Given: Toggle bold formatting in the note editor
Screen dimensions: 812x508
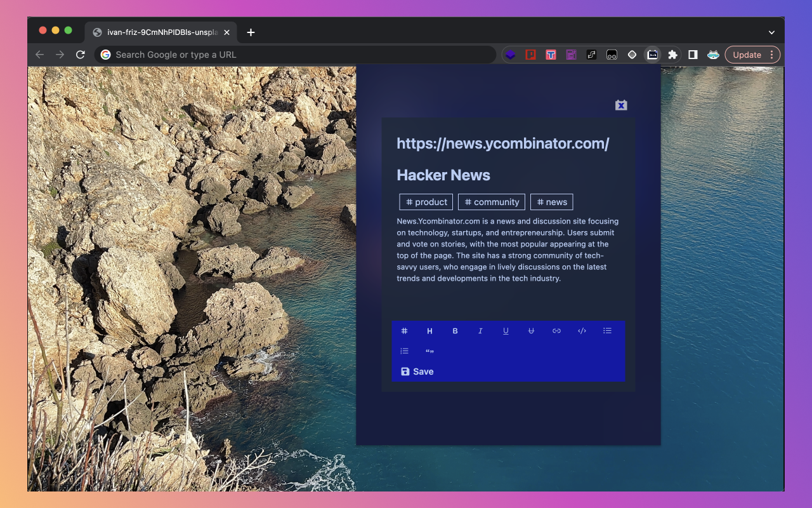Looking at the screenshot, I should pyautogui.click(x=455, y=331).
